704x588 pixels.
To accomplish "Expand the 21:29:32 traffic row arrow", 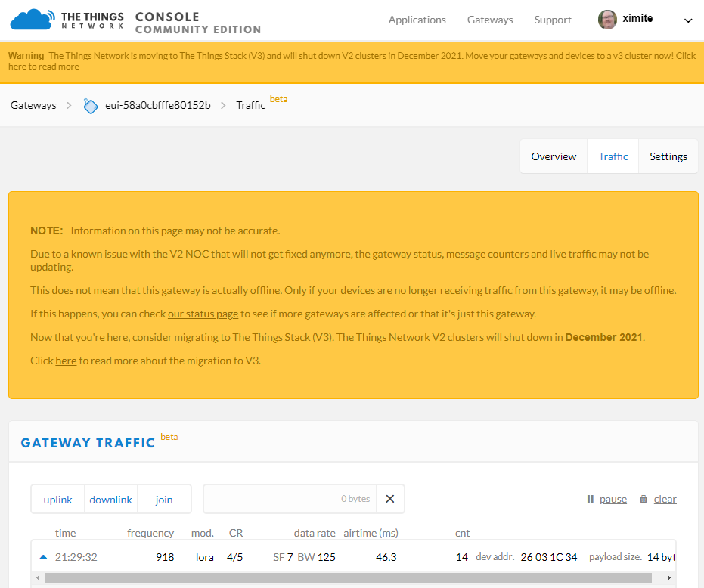I will pos(43,556).
